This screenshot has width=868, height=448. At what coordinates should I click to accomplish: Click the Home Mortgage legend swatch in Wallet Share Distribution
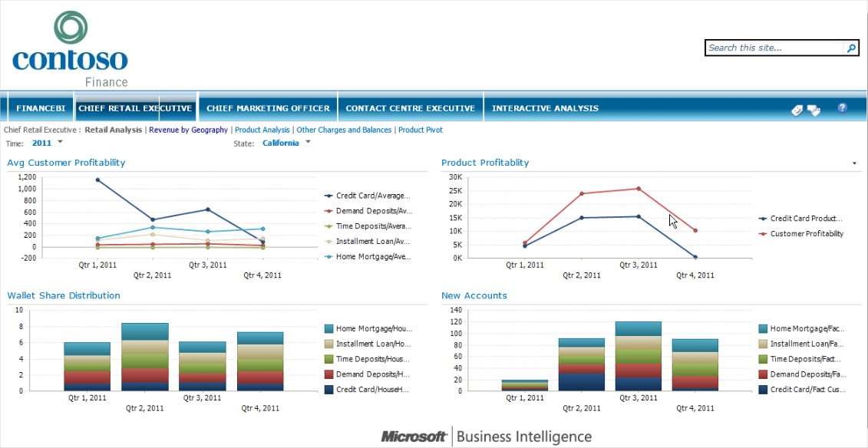pos(328,328)
